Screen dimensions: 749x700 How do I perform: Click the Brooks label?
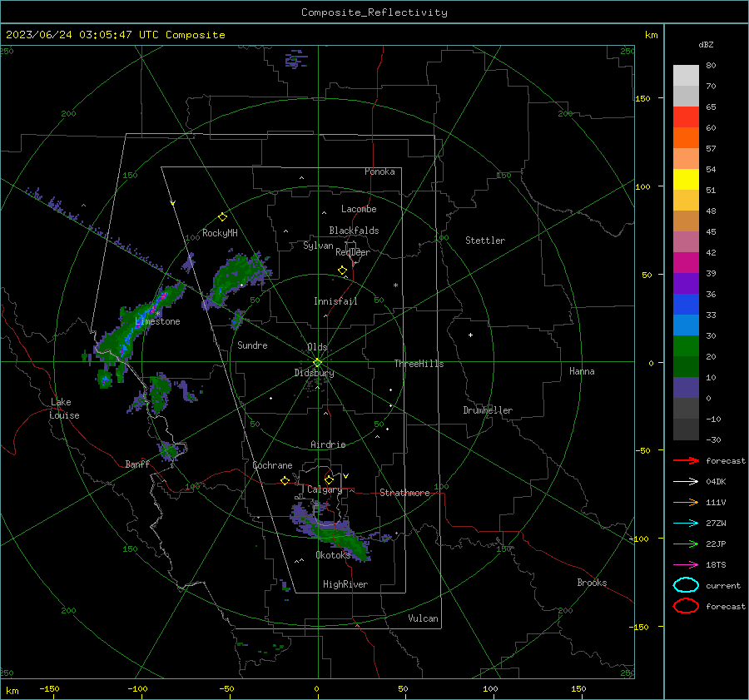(592, 583)
